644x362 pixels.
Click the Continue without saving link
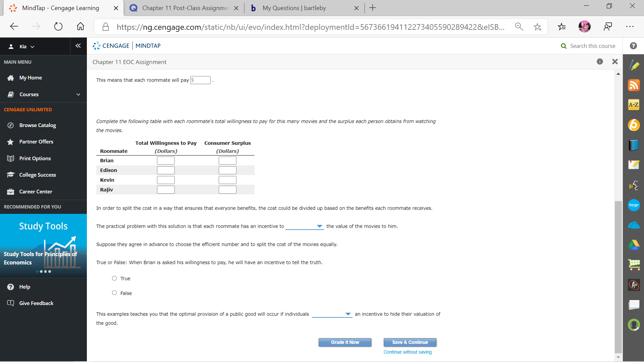coord(408,352)
